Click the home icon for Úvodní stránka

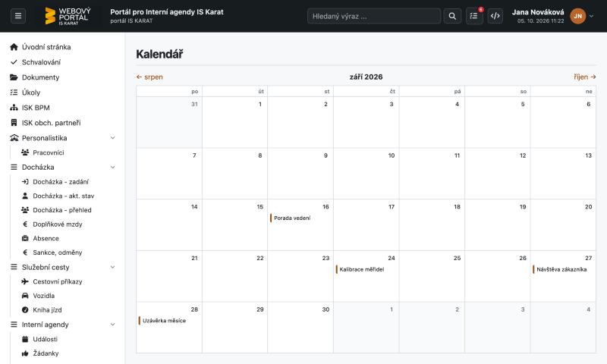click(14, 47)
